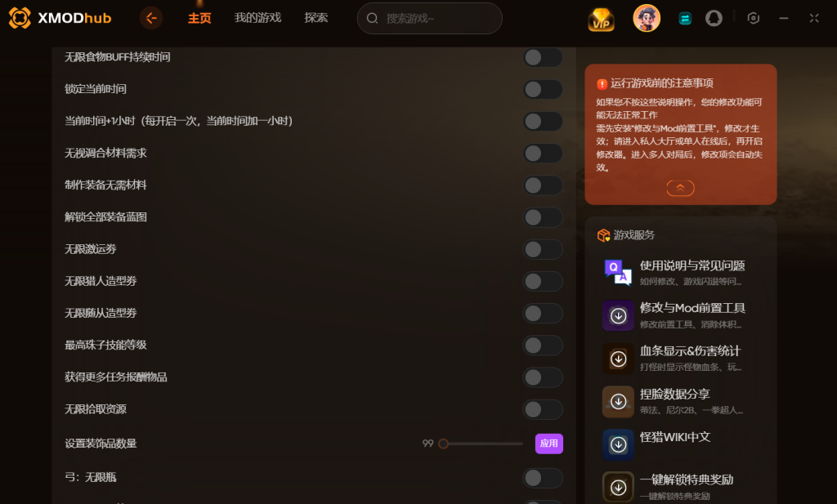Click the teal task list icon
This screenshot has height=504, width=837.
pyautogui.click(x=685, y=19)
